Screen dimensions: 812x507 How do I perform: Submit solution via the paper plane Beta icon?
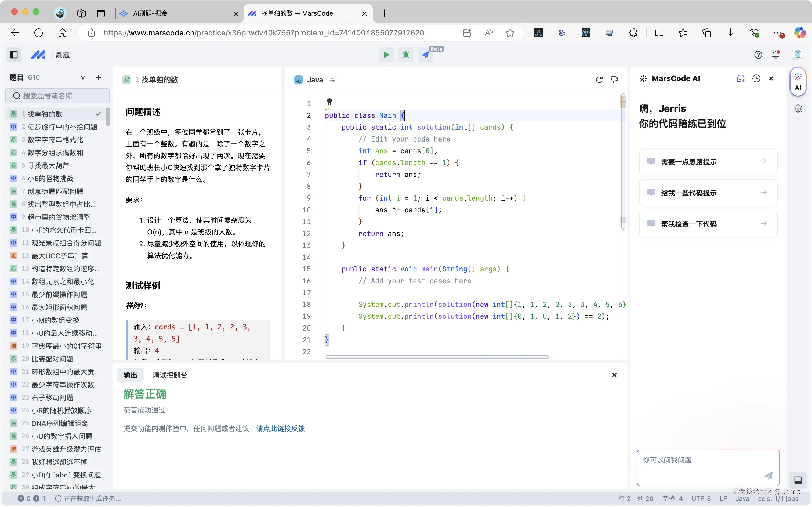425,55
